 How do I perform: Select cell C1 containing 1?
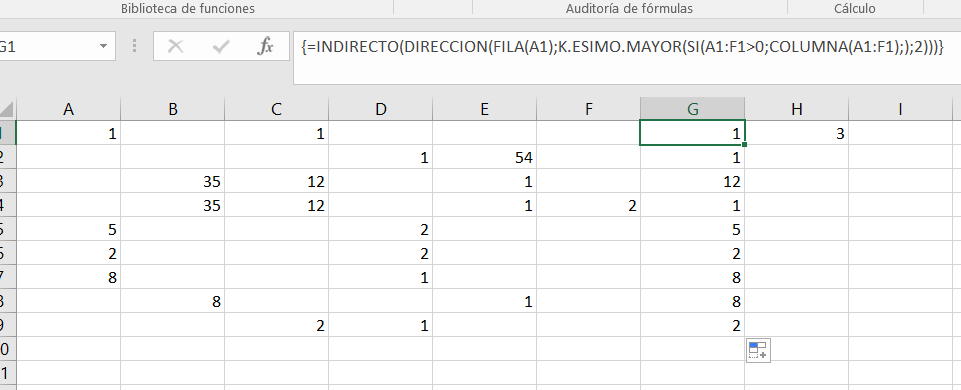(x=276, y=133)
